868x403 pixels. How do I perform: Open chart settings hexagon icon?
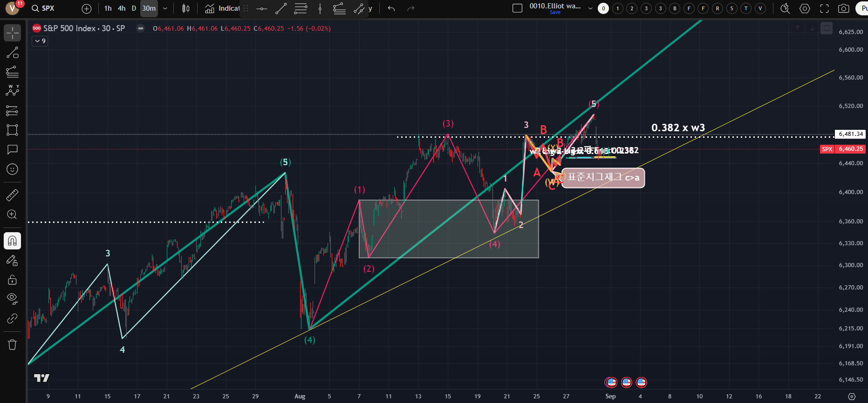(x=805, y=8)
